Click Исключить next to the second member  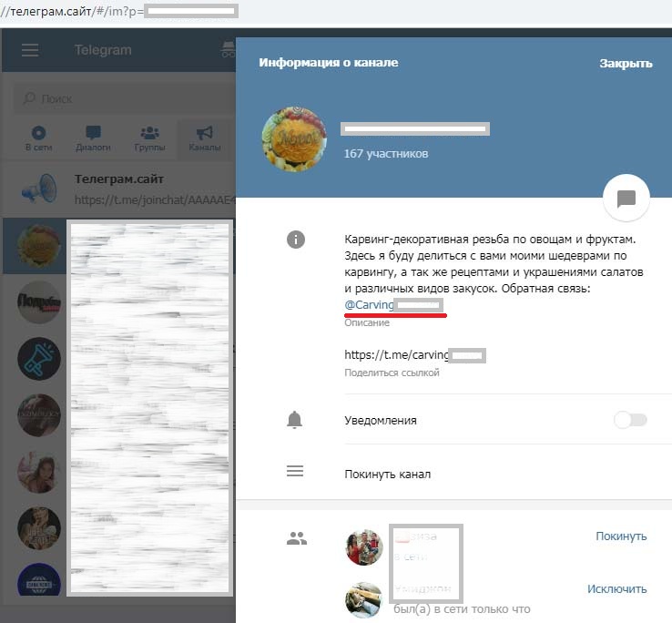616,589
